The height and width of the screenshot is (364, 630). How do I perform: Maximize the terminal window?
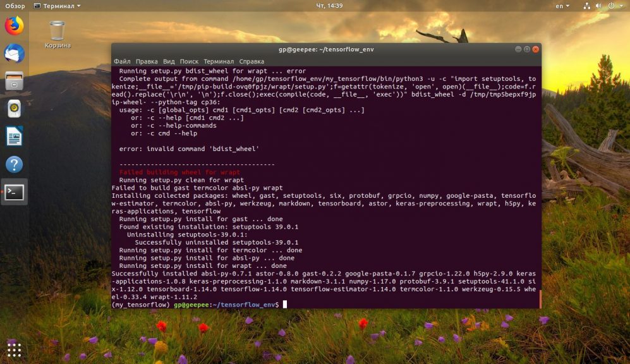click(x=527, y=49)
